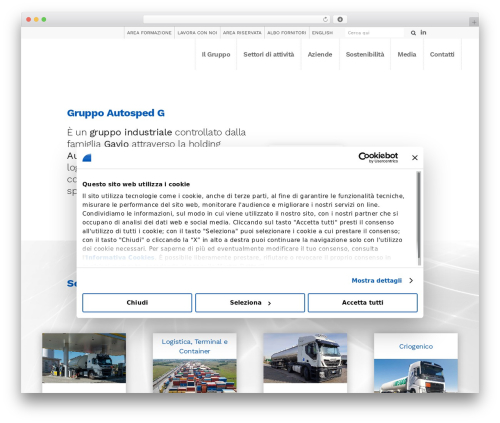Open Media menu
Image resolution: width=500 pixels, height=423 pixels.
pos(407,54)
